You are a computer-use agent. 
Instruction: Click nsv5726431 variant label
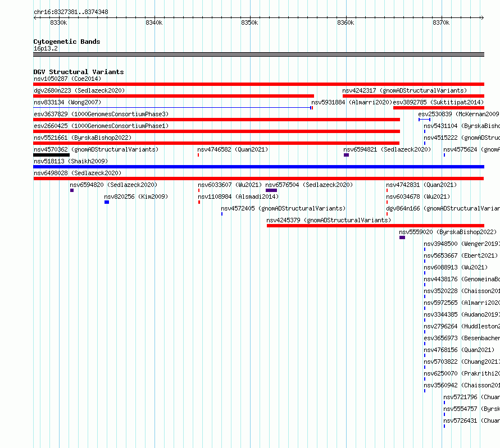471,420
